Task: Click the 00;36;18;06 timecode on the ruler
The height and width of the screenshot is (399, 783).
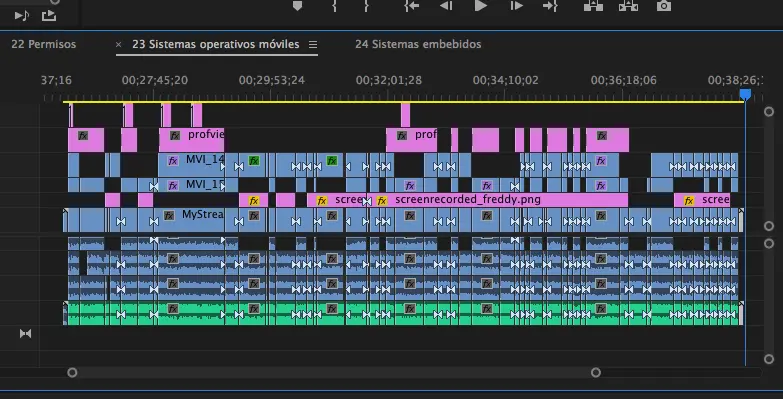Action: point(623,80)
